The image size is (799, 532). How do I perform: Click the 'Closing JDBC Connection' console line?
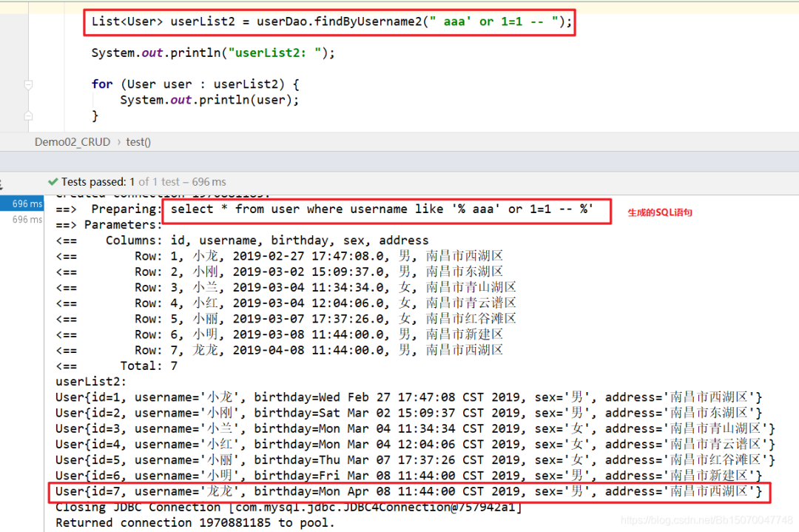point(289,508)
